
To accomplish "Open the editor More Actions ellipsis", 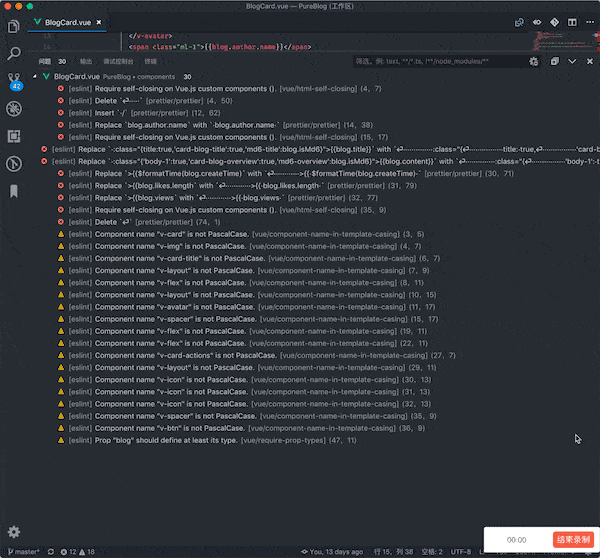I will point(590,22).
